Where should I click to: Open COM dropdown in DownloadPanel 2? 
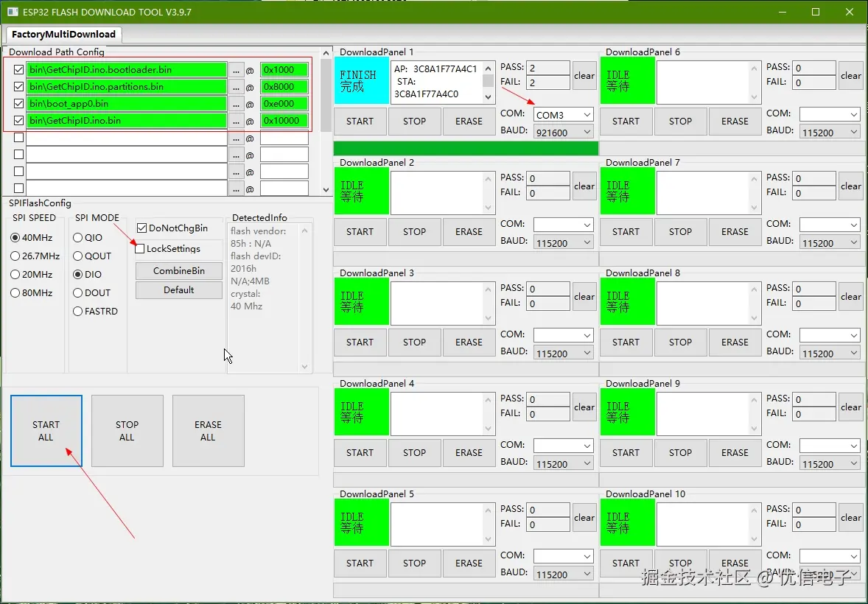point(563,224)
